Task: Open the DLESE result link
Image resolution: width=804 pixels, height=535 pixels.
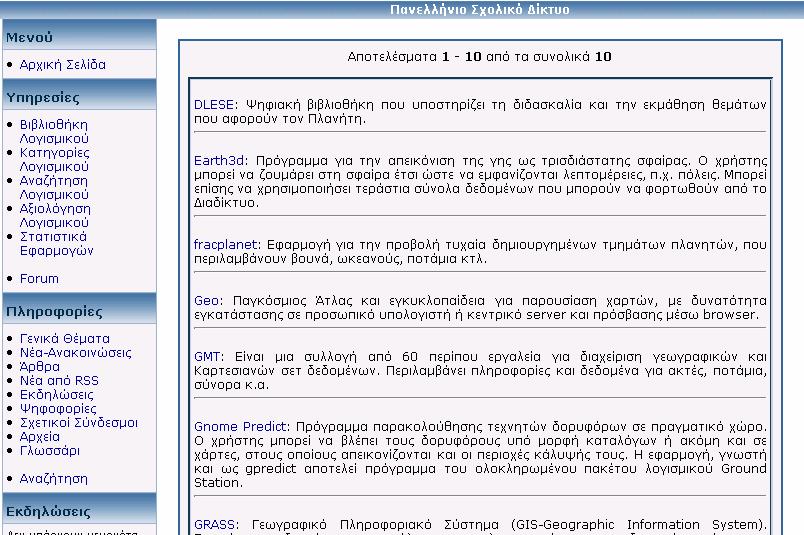Action: 214,105
